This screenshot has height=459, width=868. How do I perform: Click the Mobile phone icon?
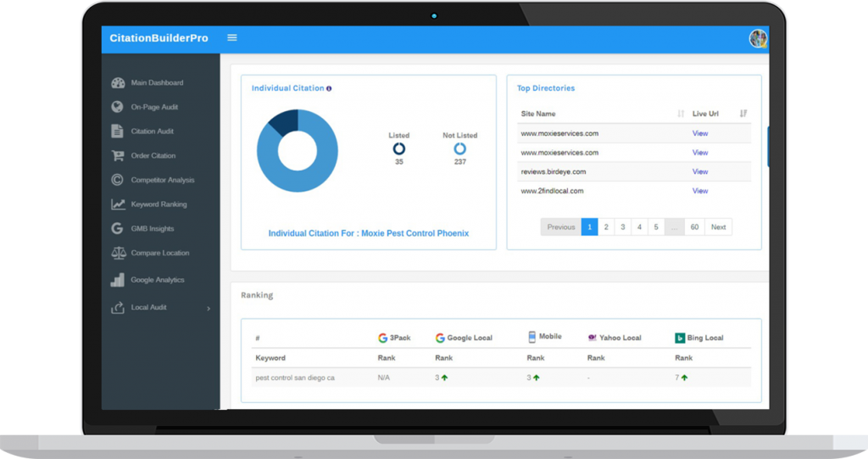click(532, 337)
